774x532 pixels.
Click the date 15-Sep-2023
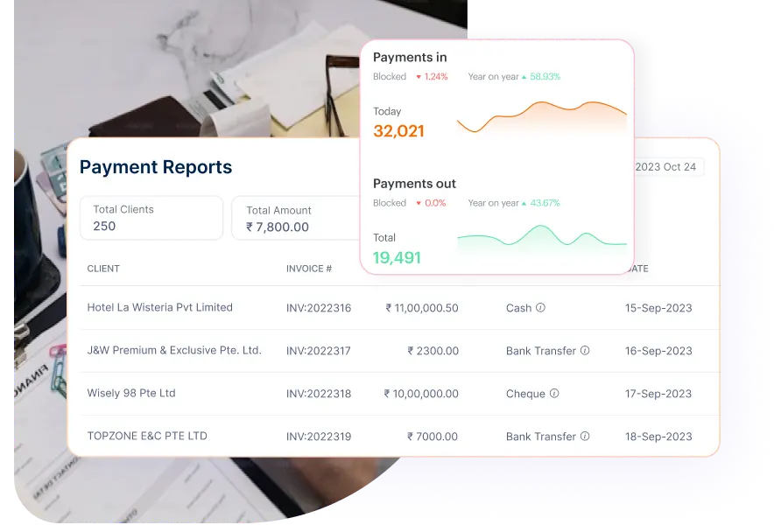pyautogui.click(x=658, y=308)
